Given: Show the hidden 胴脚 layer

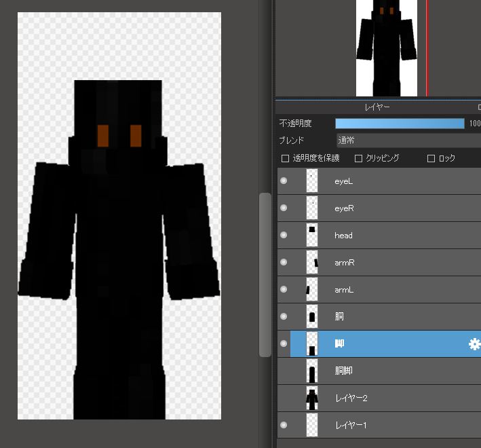Looking at the screenshot, I should tap(284, 371).
